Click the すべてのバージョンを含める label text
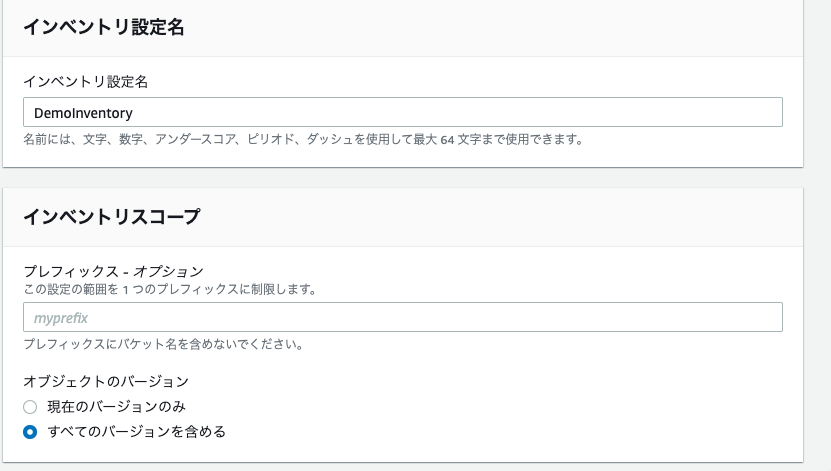 point(137,431)
